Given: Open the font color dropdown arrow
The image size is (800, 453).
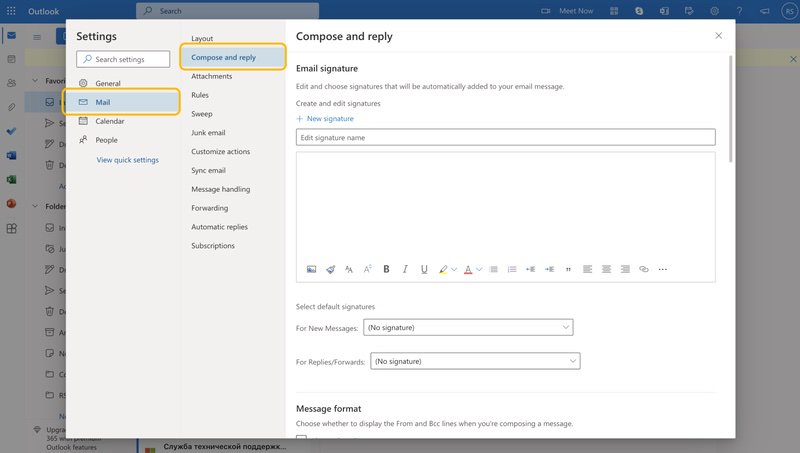Looking at the screenshot, I should pyautogui.click(x=479, y=269).
